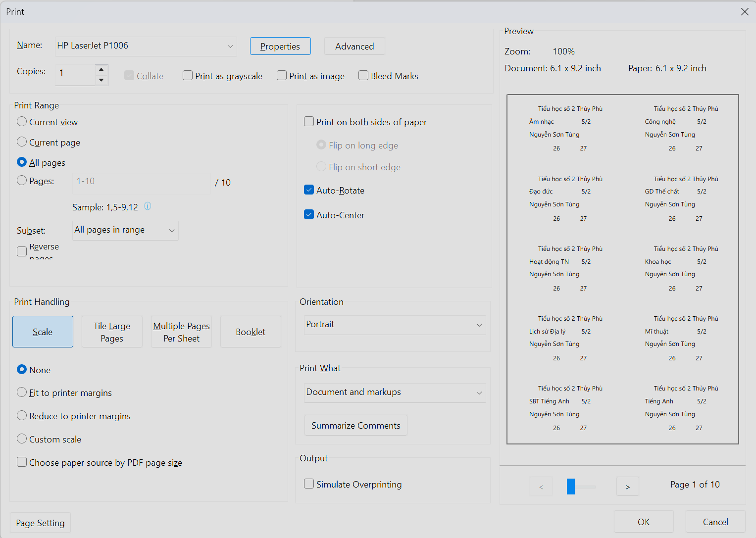Close the Print dialog
The width and height of the screenshot is (756, 538).
(x=745, y=11)
